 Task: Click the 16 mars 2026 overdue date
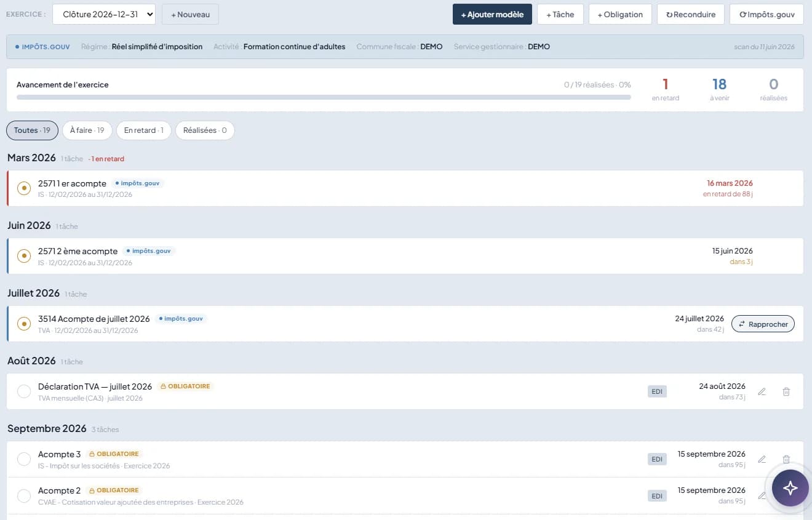(730, 183)
